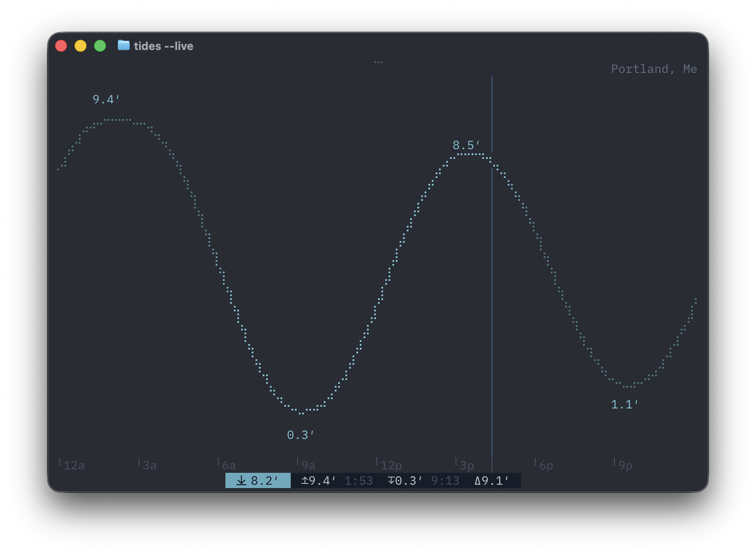Click the ↓0.3' low tide status entry
The height and width of the screenshot is (555, 756).
pyautogui.click(x=405, y=481)
